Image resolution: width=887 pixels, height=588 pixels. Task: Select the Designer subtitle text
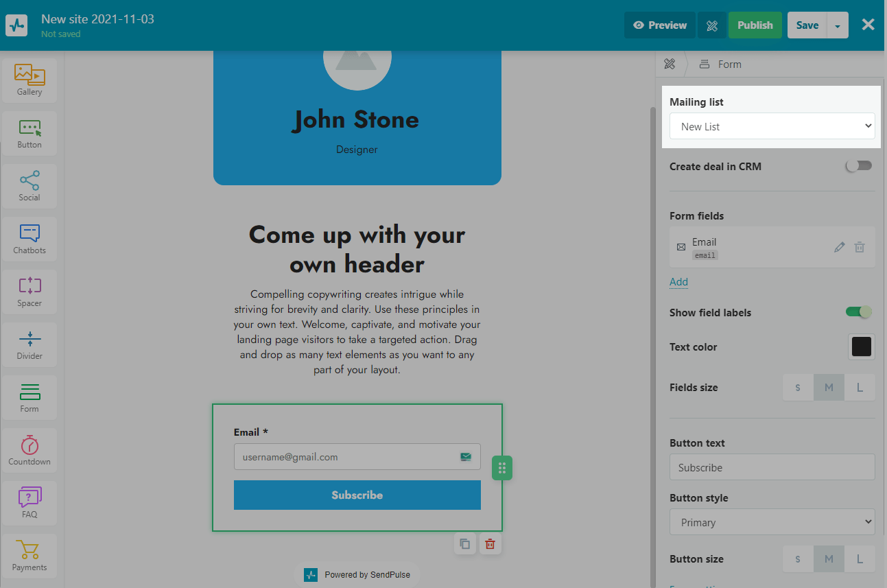point(357,150)
